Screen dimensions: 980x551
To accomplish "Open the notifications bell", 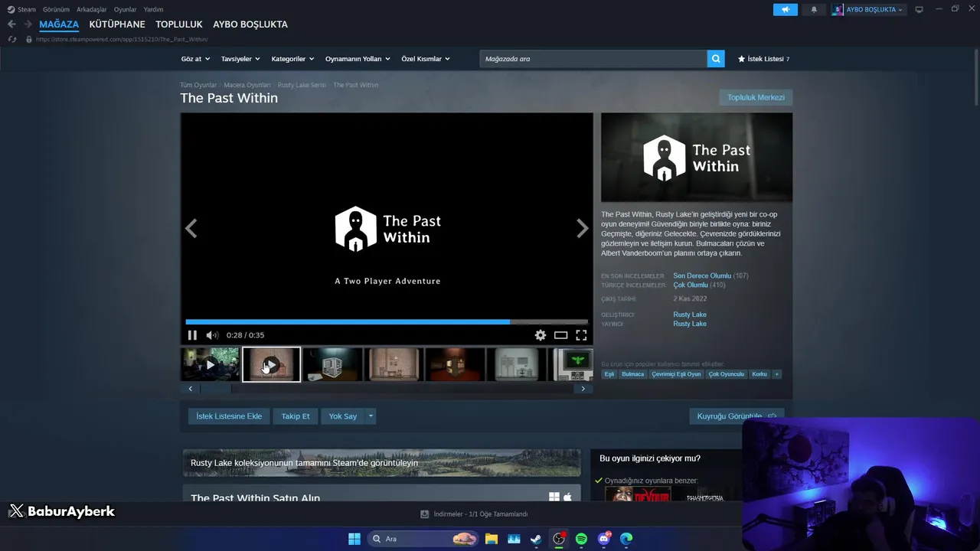I will (814, 9).
